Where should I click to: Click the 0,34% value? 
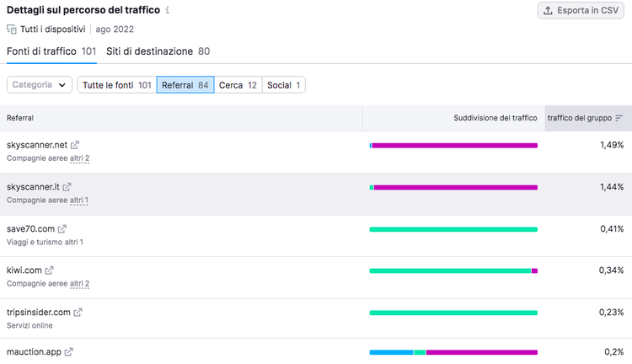click(x=611, y=270)
